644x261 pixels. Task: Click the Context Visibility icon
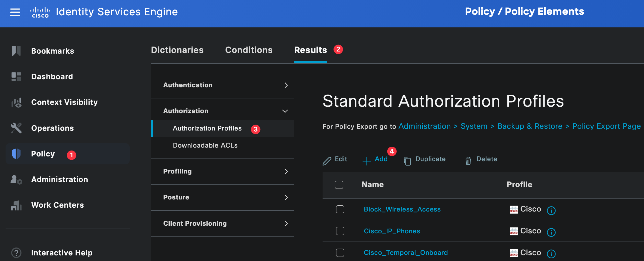coord(16,103)
